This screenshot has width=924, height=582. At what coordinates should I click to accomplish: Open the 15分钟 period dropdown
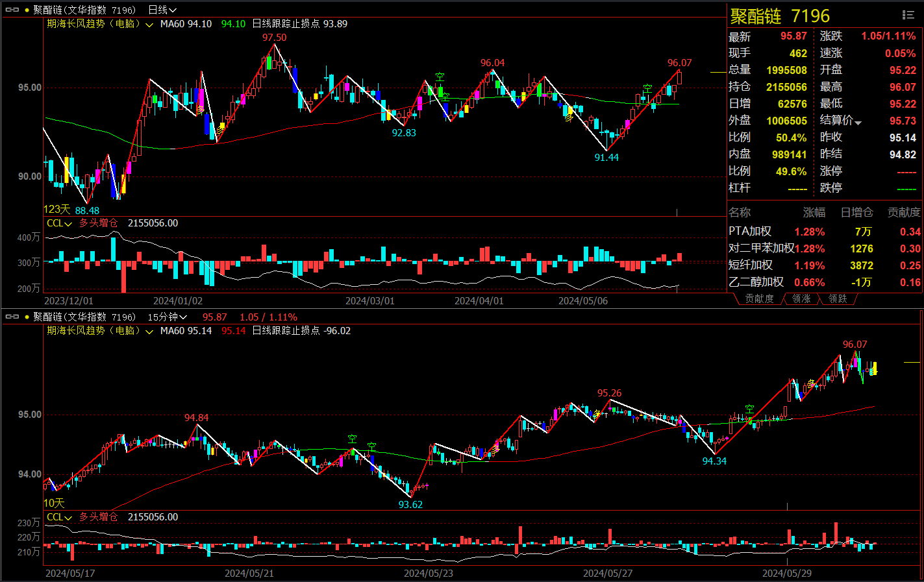168,317
